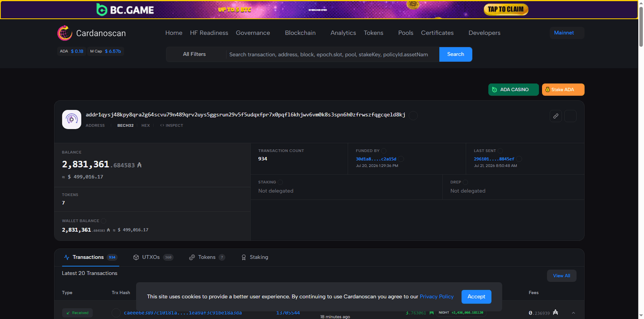The width and height of the screenshot is (644, 319).
Task: Click the circular icon before caeee6e3897 hash
Action: point(116,313)
